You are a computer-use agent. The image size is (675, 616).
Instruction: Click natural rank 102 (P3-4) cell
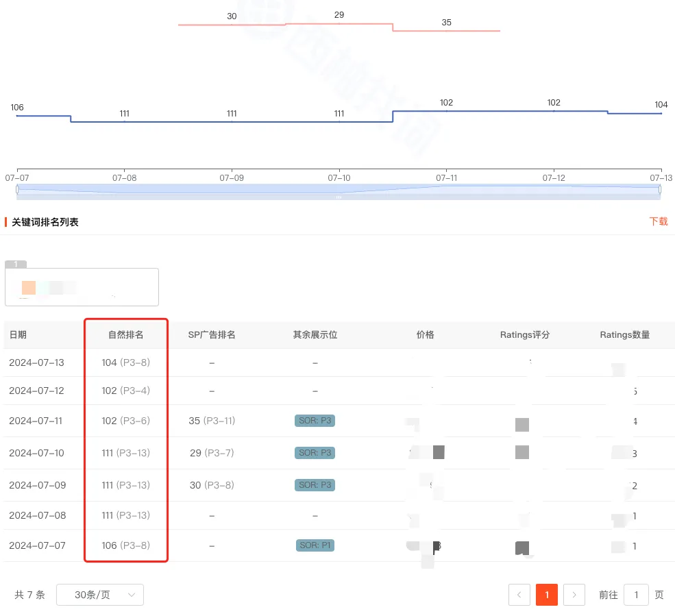(x=125, y=391)
